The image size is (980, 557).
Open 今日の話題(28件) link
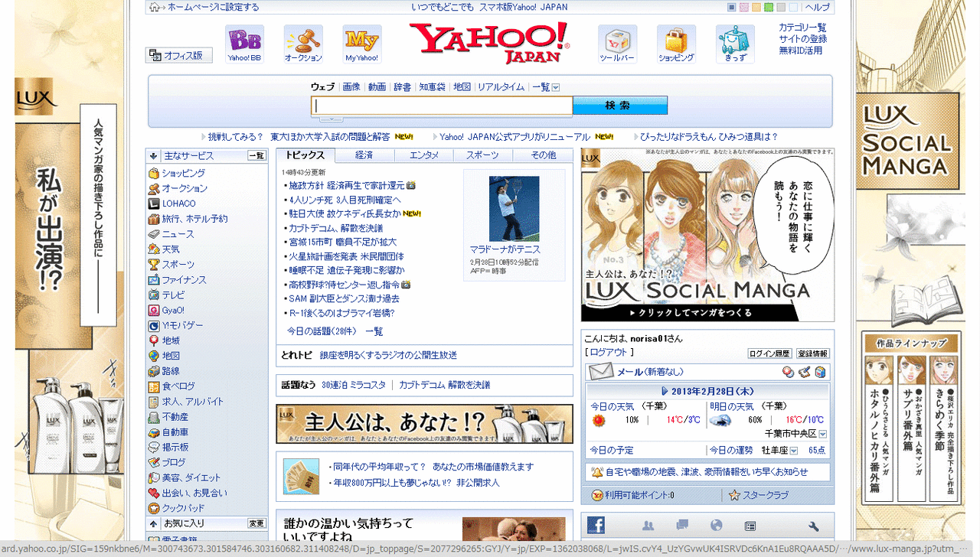click(x=322, y=331)
